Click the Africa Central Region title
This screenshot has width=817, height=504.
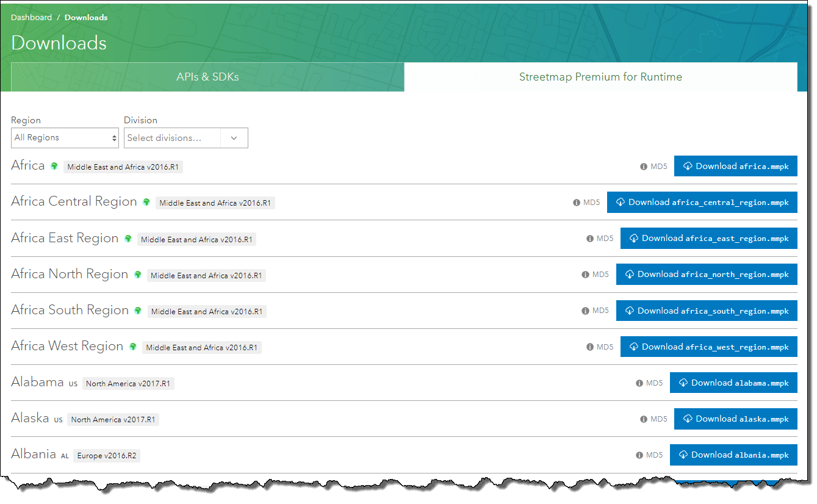(74, 201)
